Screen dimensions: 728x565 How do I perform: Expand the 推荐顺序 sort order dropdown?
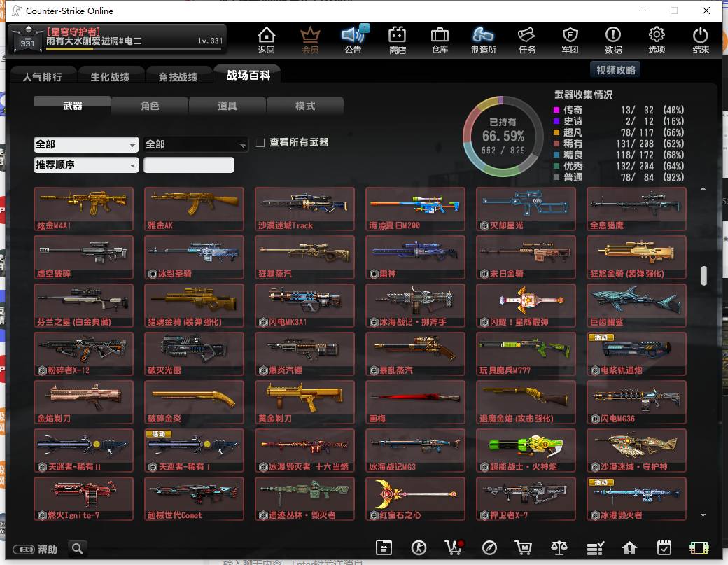(86, 165)
